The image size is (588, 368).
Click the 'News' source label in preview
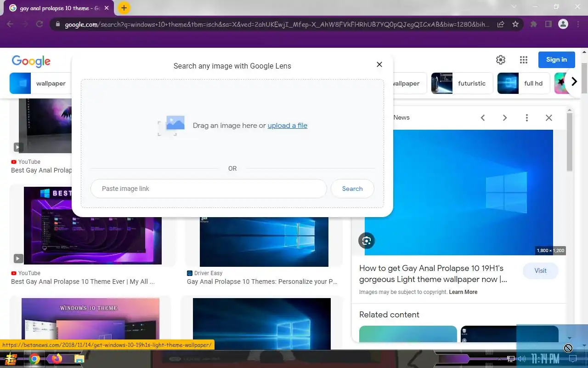(401, 118)
